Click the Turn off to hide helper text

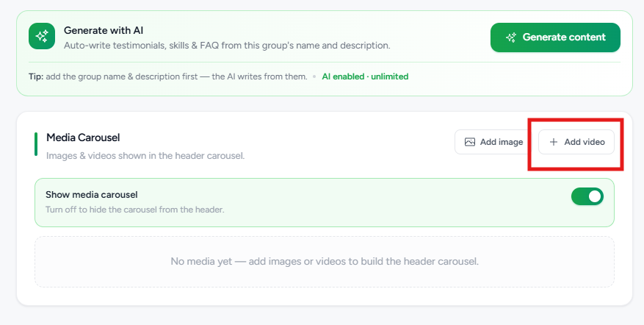pos(134,210)
